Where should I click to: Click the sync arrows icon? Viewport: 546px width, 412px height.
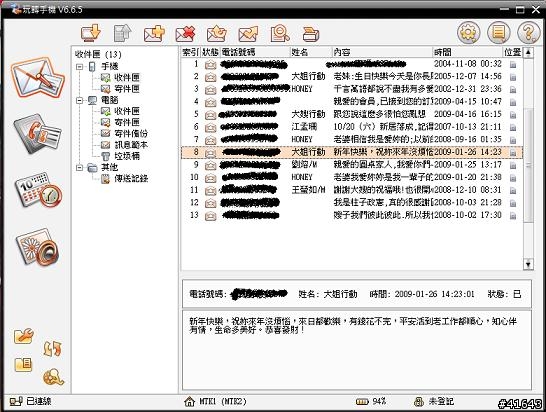52,349
